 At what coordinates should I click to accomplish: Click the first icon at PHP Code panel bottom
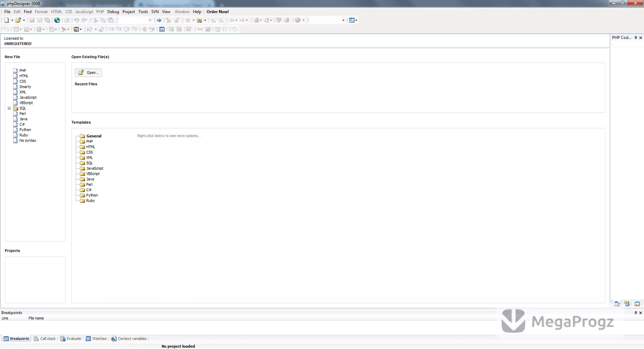617,304
